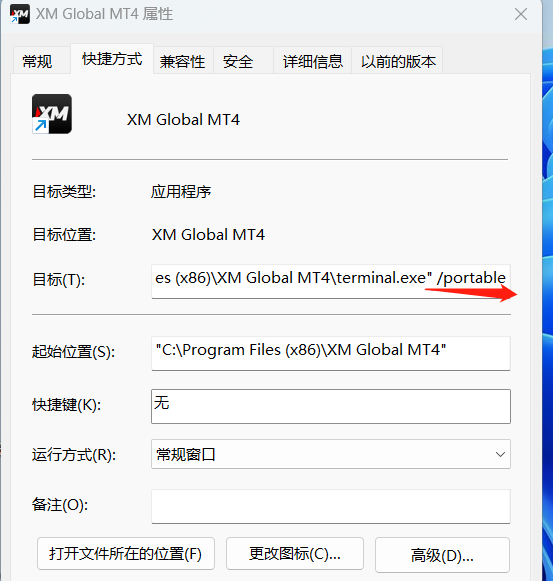553x581 pixels.
Task: Focus the 快捷键(K) input box
Action: point(331,406)
